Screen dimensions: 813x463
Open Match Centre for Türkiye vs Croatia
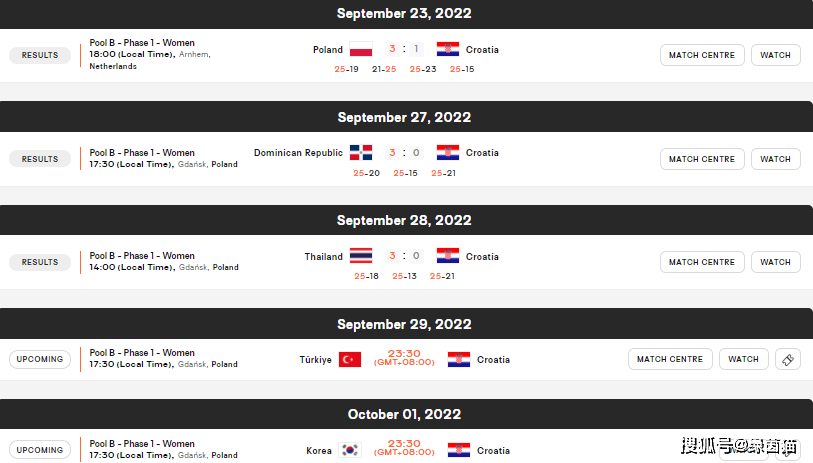click(x=670, y=359)
